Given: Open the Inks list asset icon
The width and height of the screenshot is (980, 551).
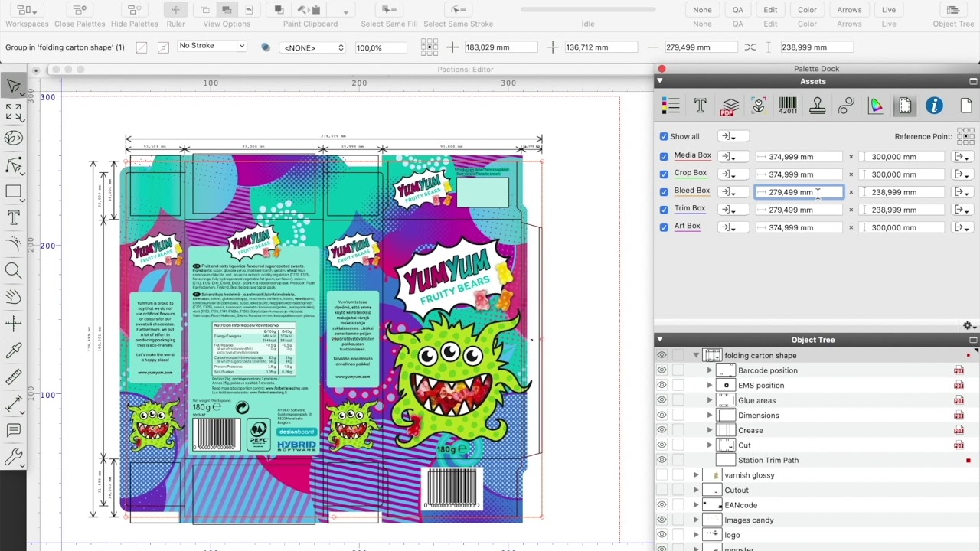Looking at the screenshot, I should click(671, 106).
